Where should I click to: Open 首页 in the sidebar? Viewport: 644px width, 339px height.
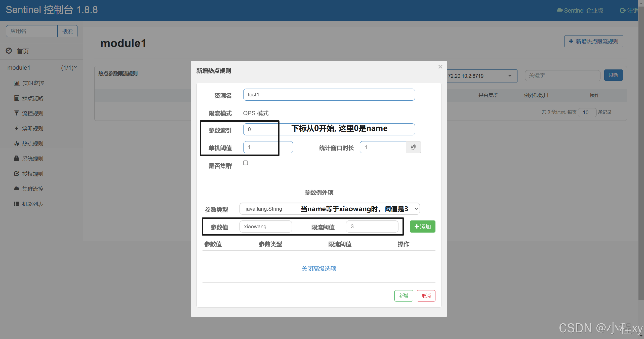[x=23, y=51]
